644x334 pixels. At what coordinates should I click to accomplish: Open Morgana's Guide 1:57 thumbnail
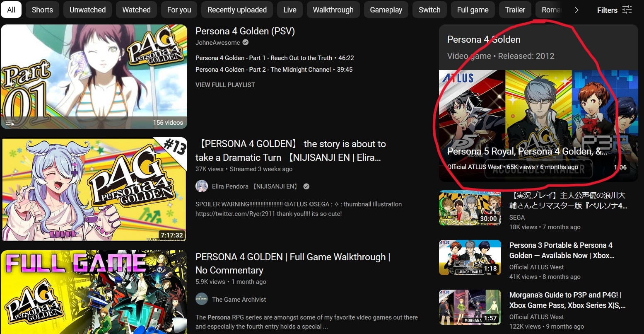coord(470,307)
